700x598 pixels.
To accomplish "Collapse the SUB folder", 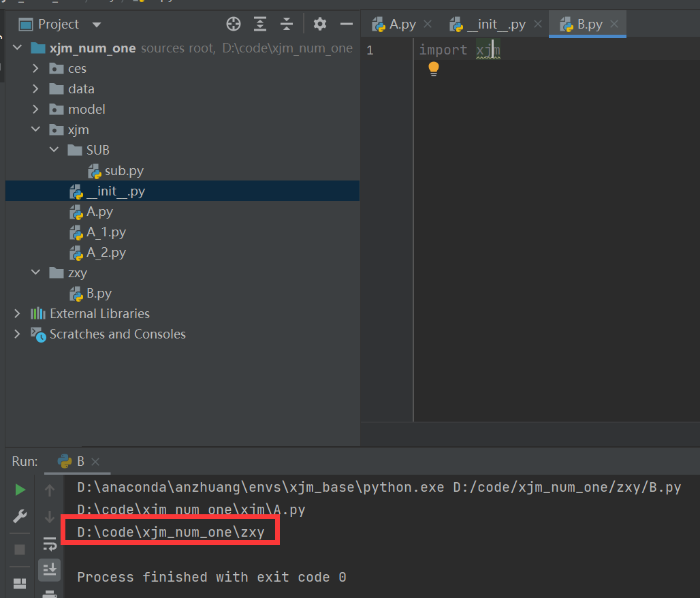I will tap(54, 150).
